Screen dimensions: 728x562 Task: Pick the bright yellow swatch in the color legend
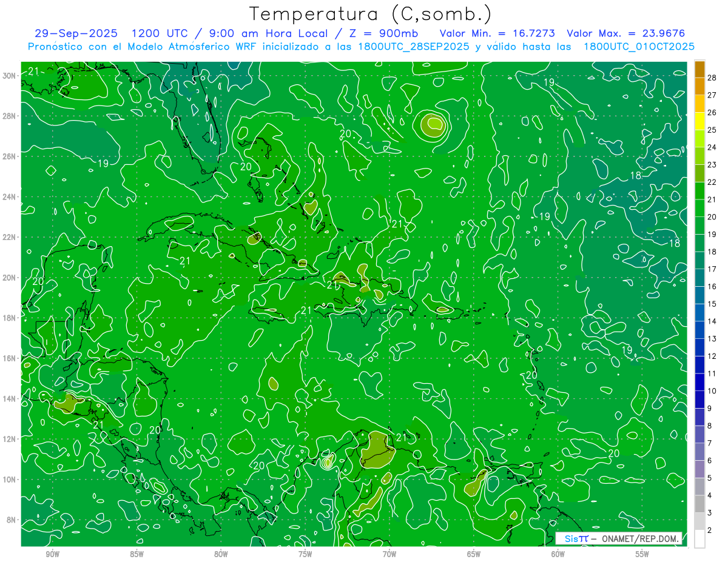tap(700, 121)
